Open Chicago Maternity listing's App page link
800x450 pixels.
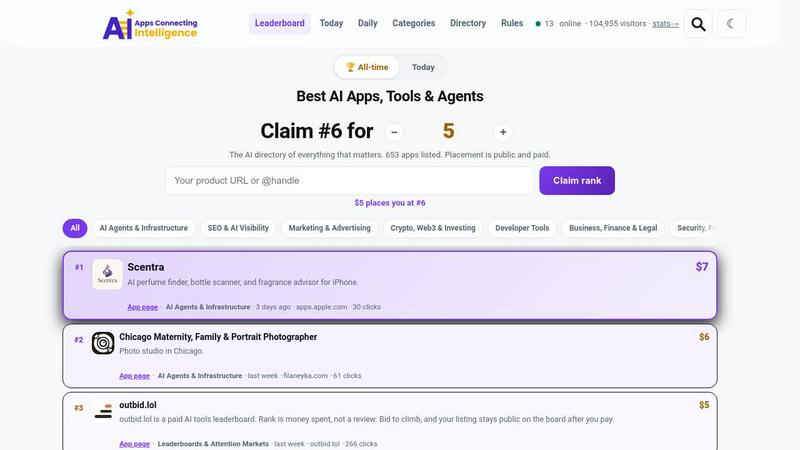[134, 376]
